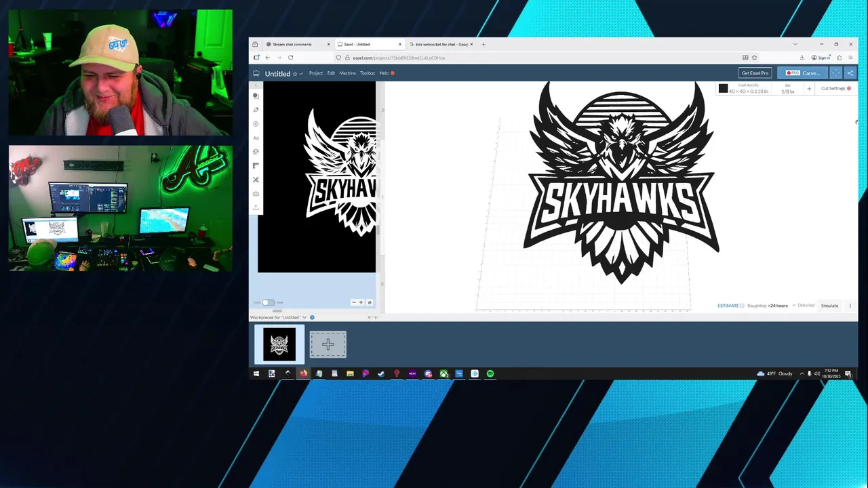The image size is (868, 488).
Task: Open the Edit menu
Action: pyautogui.click(x=331, y=73)
